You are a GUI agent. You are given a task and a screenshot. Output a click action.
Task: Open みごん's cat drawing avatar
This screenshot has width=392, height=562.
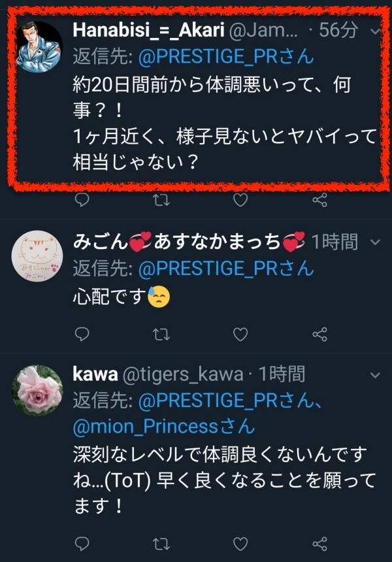coord(37,256)
